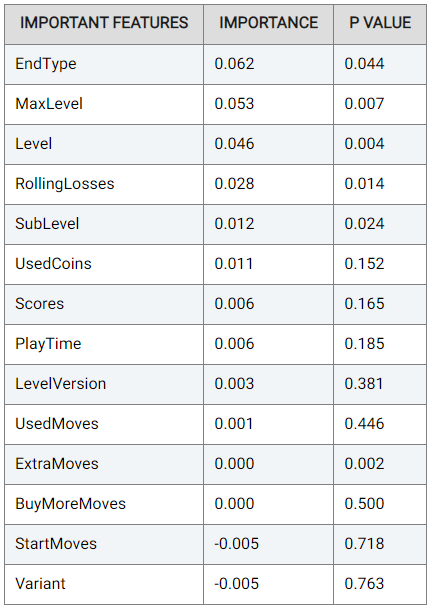The image size is (431, 608).
Task: Select the StartMoves importance value
Action: (x=236, y=543)
